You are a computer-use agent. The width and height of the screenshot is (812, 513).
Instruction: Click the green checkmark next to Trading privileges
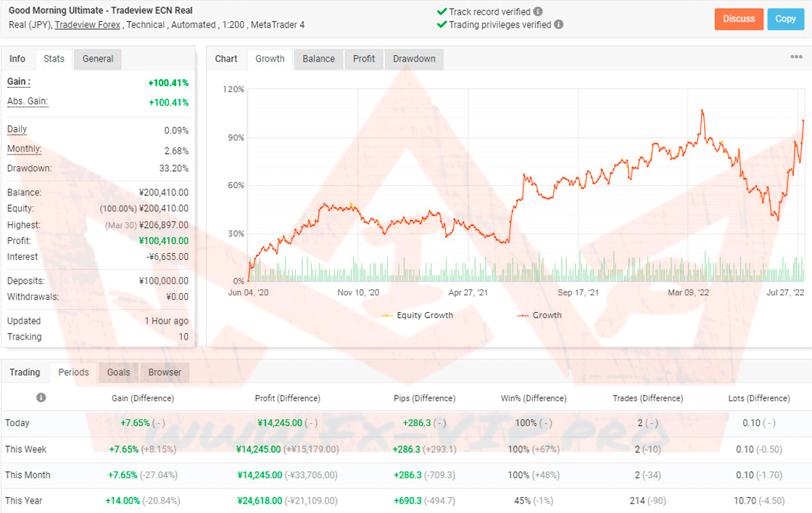coord(442,25)
